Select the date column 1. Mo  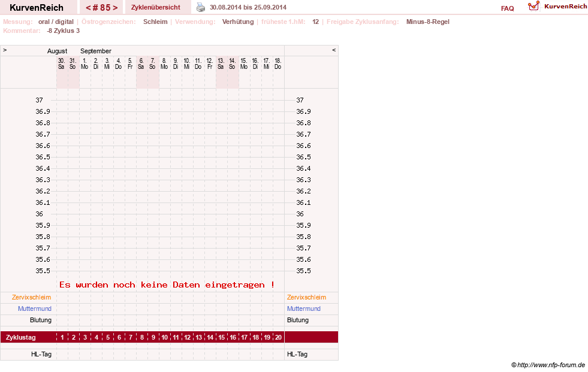(x=85, y=63)
